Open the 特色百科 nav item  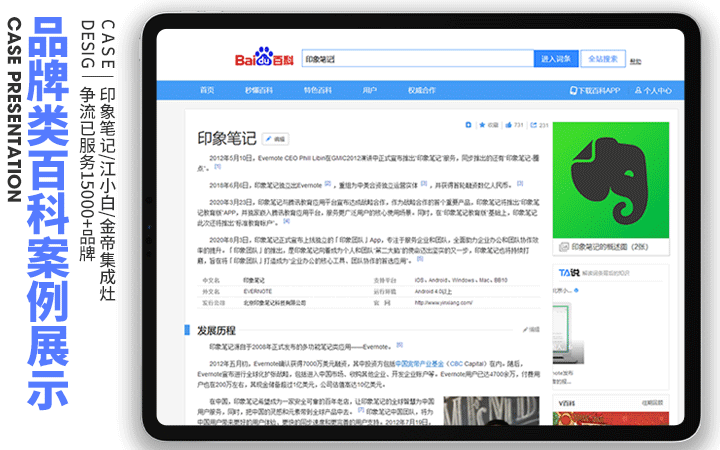pos(317,90)
